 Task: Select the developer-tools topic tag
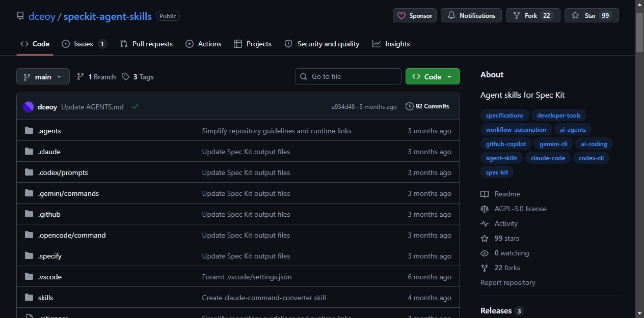(x=559, y=115)
